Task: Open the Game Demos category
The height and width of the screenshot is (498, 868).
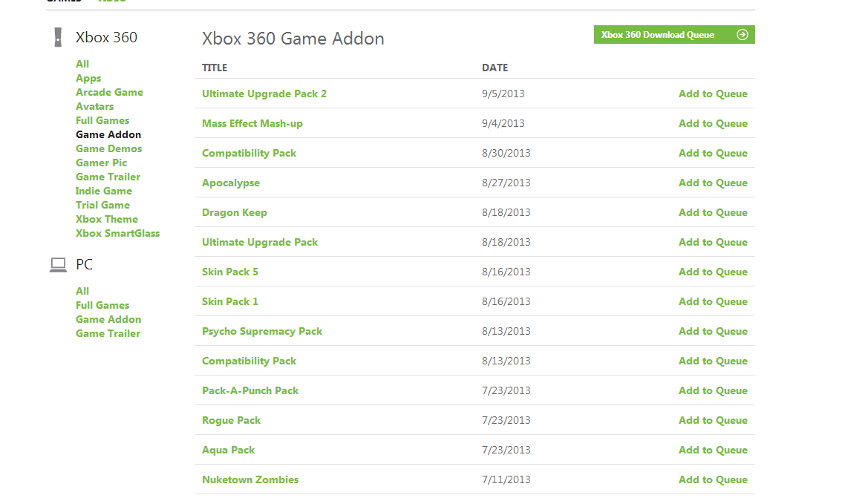Action: [108, 148]
